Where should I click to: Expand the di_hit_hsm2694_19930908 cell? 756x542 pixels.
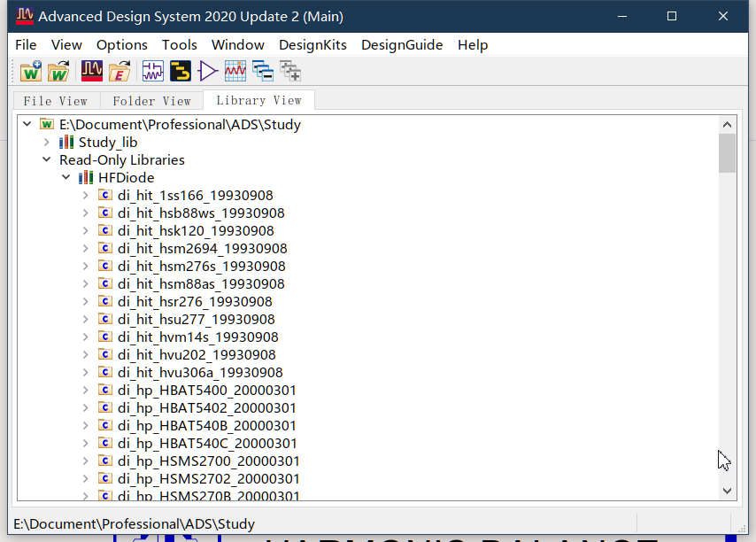point(85,248)
